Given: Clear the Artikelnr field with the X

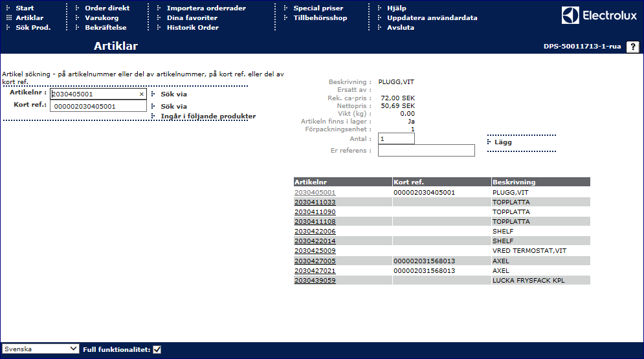Looking at the screenshot, I should tap(141, 94).
